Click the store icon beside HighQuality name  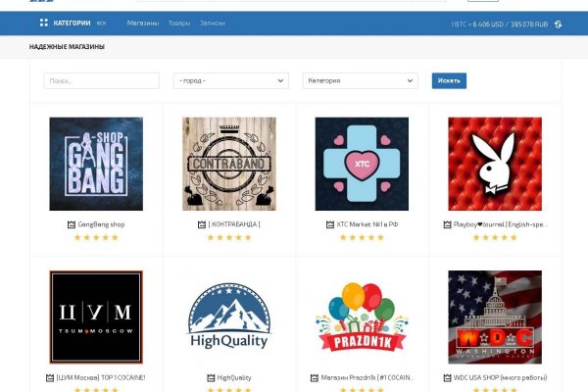click(x=211, y=377)
